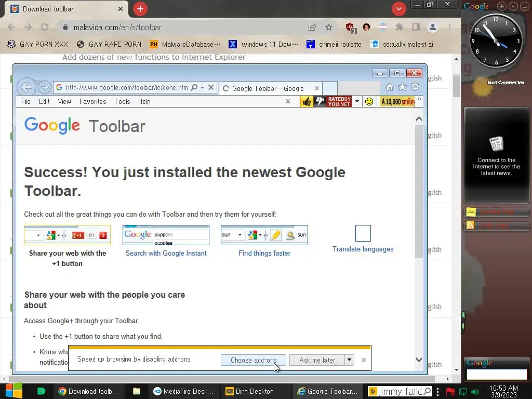Open the Help menu in IE
The height and width of the screenshot is (399, 532).
click(x=144, y=101)
